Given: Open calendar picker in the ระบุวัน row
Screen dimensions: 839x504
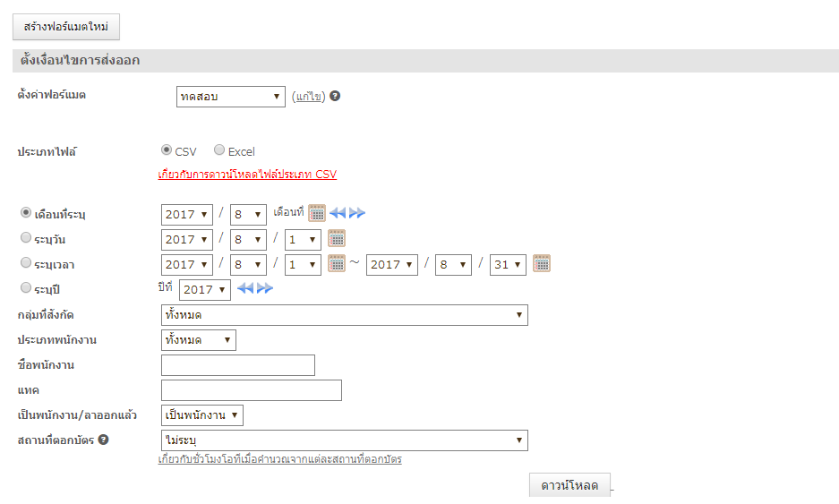Looking at the screenshot, I should coord(337,238).
